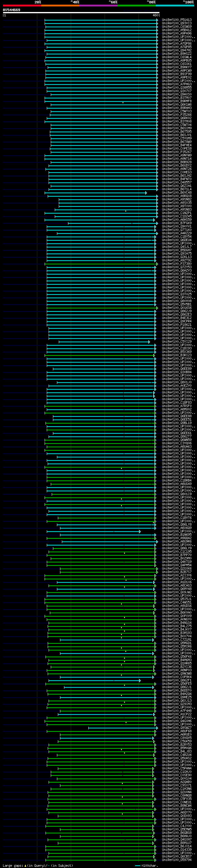Select label UniRef100_Q9HE25
Image resolution: width=197 pixels, height=868 pixels.
(177, 697)
